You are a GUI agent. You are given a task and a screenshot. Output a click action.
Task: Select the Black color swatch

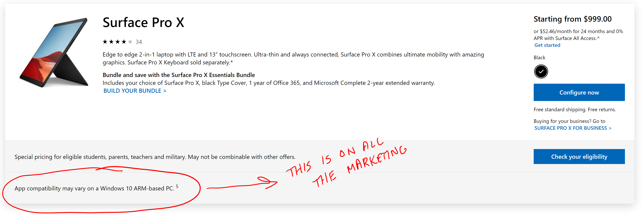point(541,72)
